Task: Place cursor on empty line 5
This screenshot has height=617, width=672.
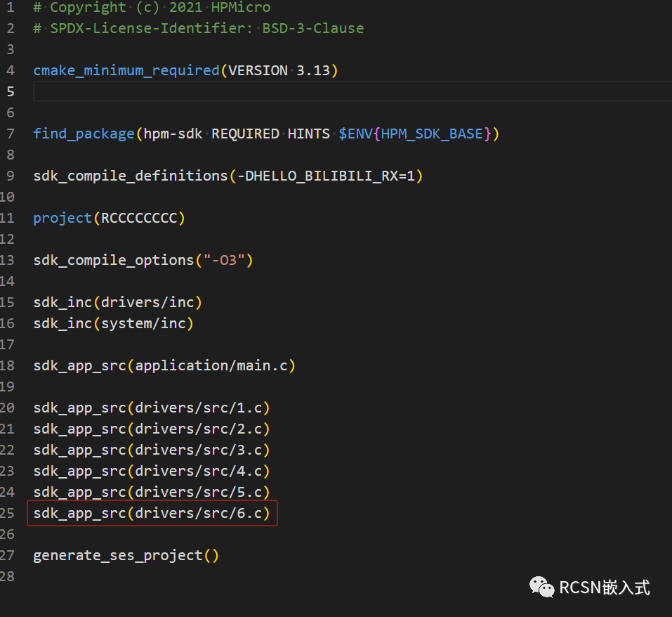Action: point(281,91)
